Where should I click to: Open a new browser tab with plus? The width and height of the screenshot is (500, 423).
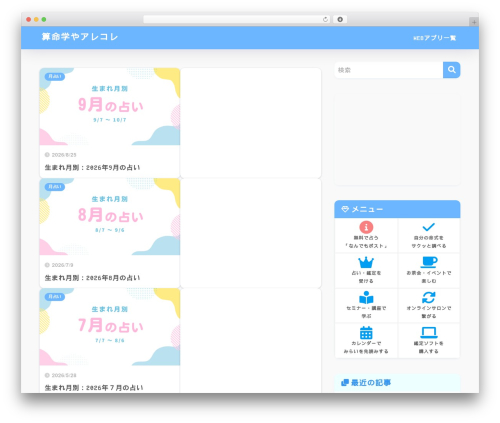pyautogui.click(x=474, y=22)
